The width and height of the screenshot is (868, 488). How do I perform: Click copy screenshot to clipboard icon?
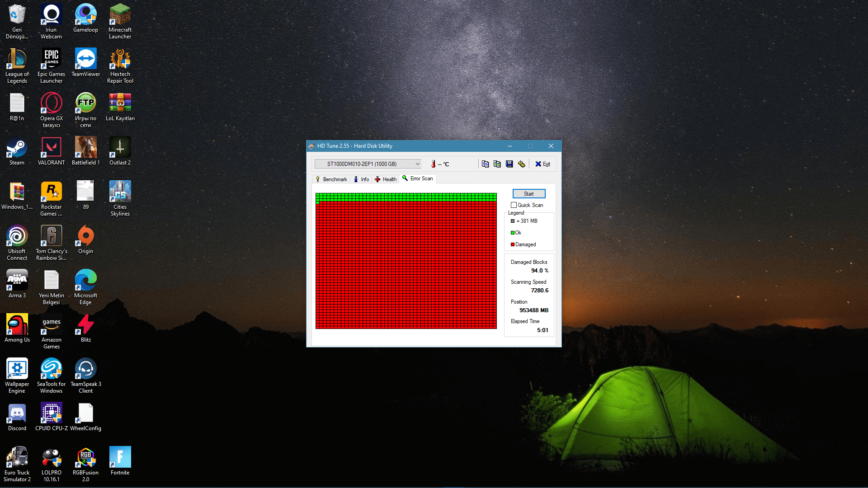(497, 164)
